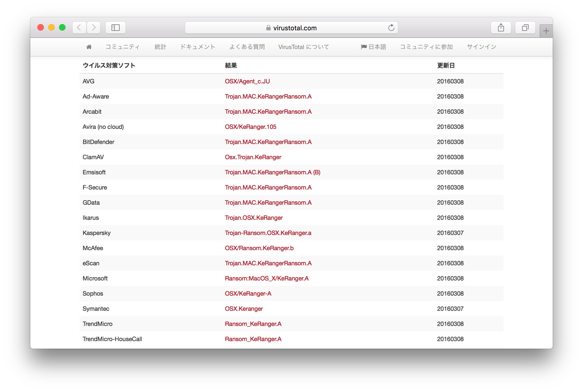The width and height of the screenshot is (583, 392).
Task: Click the Safari forward arrow button
Action: pos(94,28)
